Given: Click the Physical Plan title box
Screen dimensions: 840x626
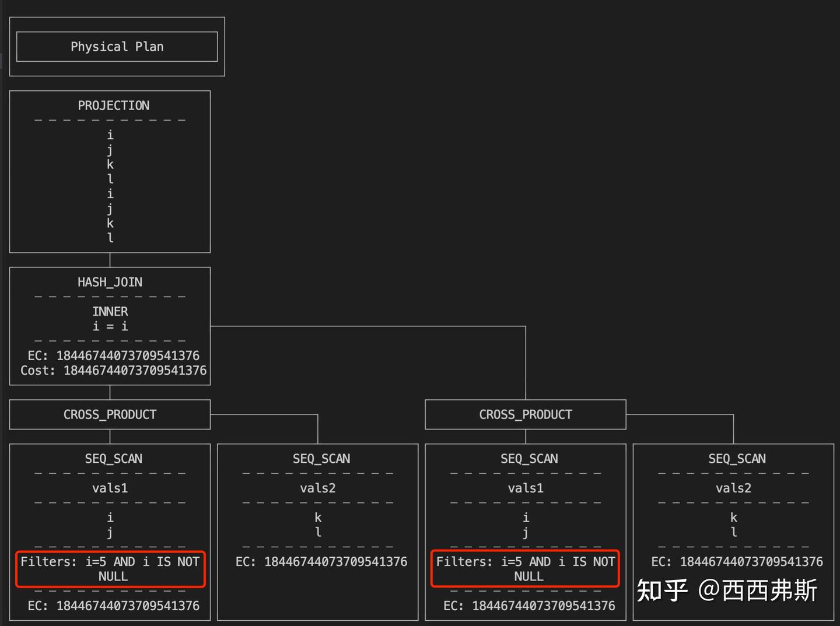Looking at the screenshot, I should pyautogui.click(x=117, y=47).
